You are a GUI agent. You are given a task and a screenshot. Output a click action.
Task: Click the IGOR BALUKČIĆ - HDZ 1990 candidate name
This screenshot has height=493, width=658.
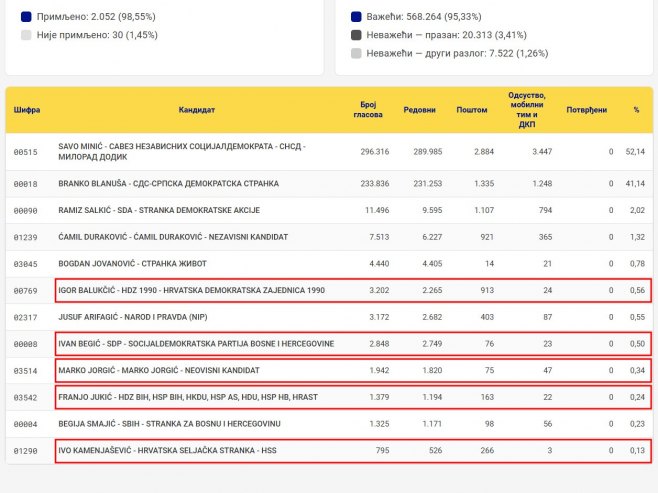(191, 290)
